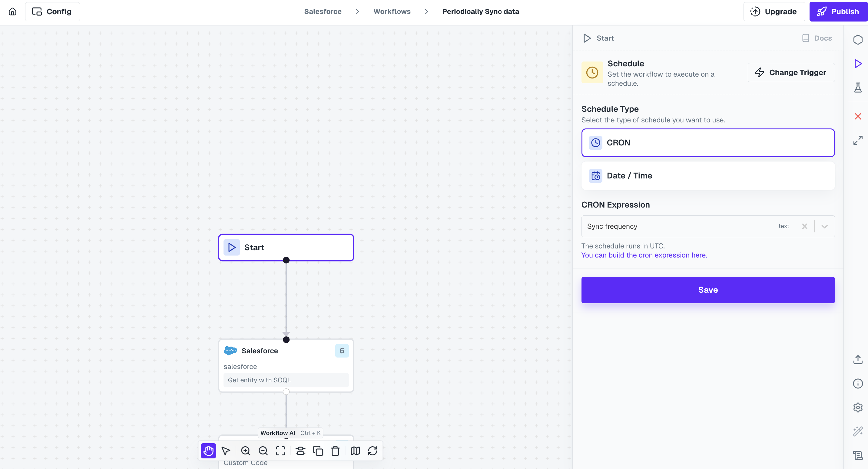868x469 pixels.
Task: Select the pointer selection tool
Action: 226,451
